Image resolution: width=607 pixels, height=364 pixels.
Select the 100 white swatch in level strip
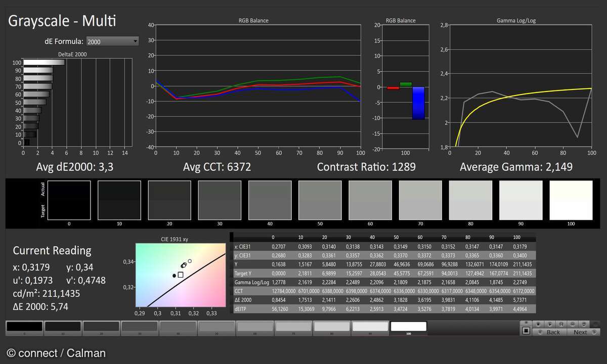(408, 327)
